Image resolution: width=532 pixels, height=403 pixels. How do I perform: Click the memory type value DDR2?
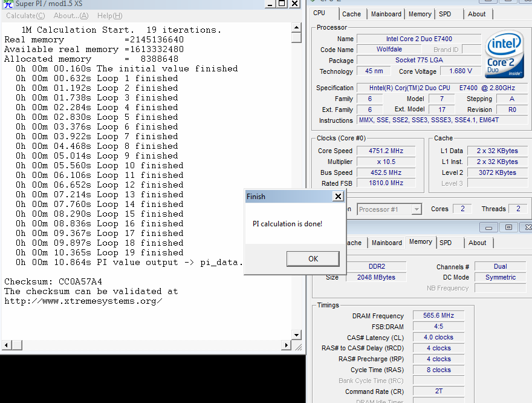(x=377, y=266)
